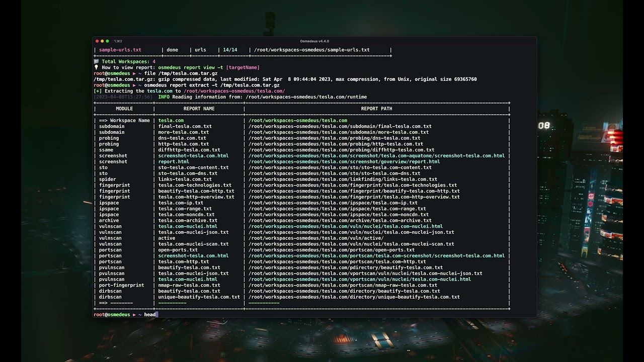Click the 'INFO Reading information from' log line
The image size is (644, 362).
tap(263, 97)
